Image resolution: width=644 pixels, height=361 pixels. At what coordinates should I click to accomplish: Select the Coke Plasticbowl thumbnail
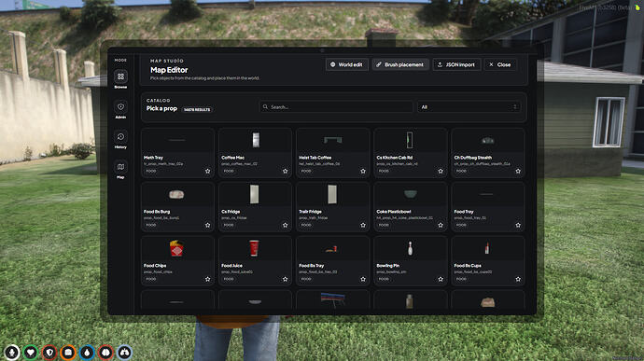pos(410,194)
